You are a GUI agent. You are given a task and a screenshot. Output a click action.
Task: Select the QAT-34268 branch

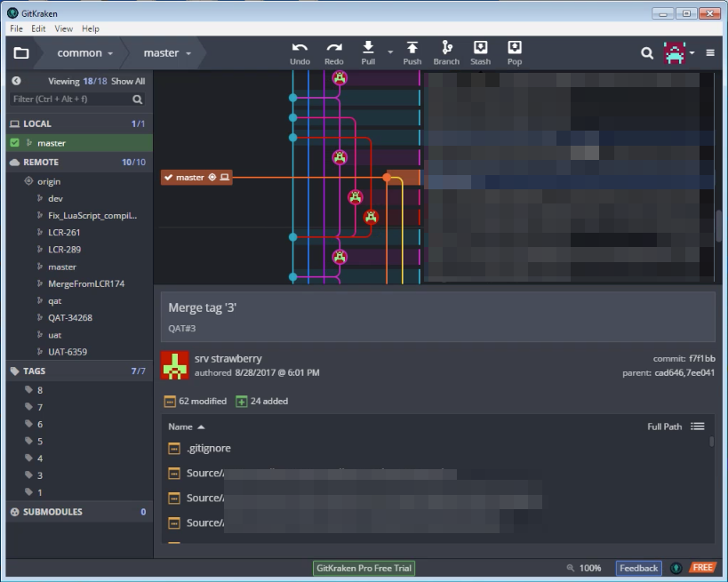70,318
